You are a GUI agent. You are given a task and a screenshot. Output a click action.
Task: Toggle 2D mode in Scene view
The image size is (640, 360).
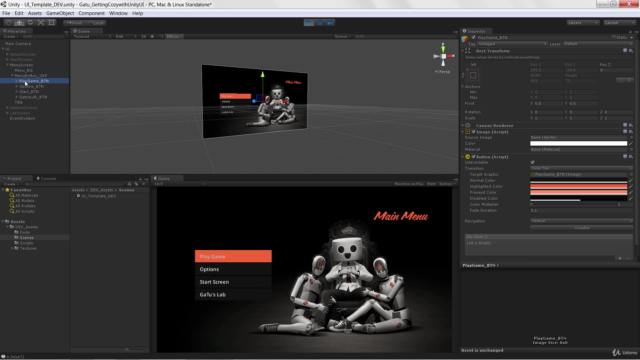pyautogui.click(x=144, y=36)
